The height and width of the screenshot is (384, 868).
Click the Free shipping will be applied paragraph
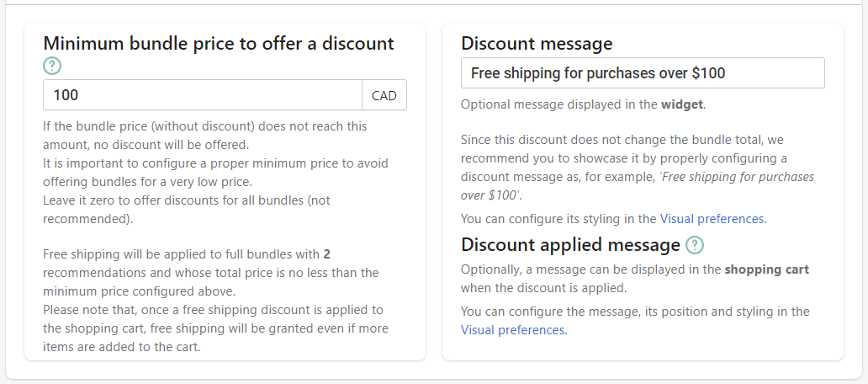pyautogui.click(x=211, y=273)
